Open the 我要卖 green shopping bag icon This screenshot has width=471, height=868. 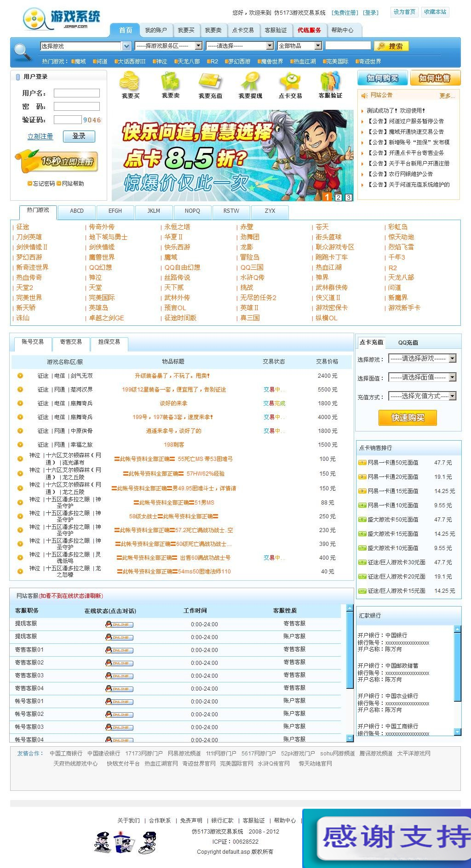(x=170, y=82)
